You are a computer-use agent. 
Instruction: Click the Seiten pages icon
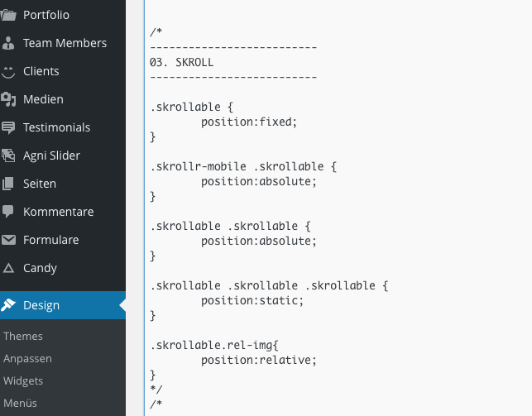click(8, 184)
